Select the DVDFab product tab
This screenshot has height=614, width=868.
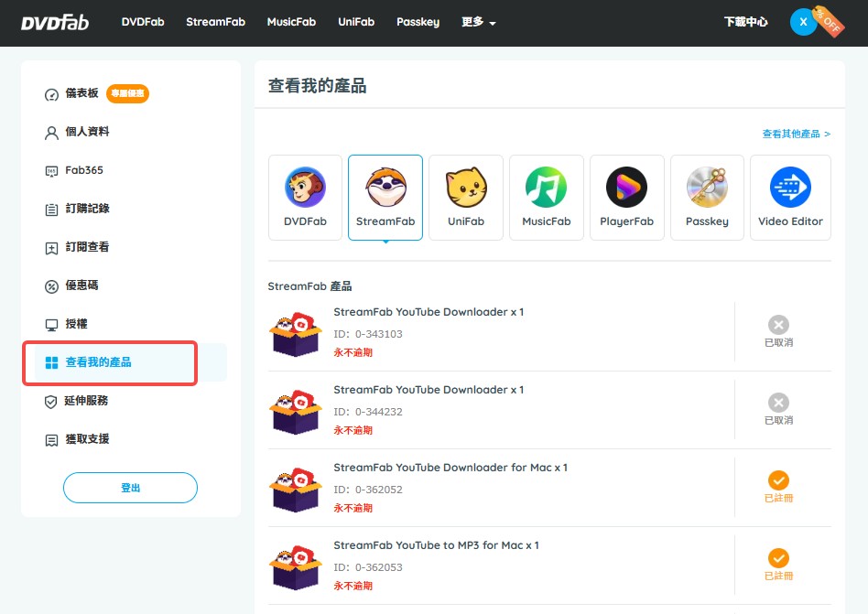(305, 198)
